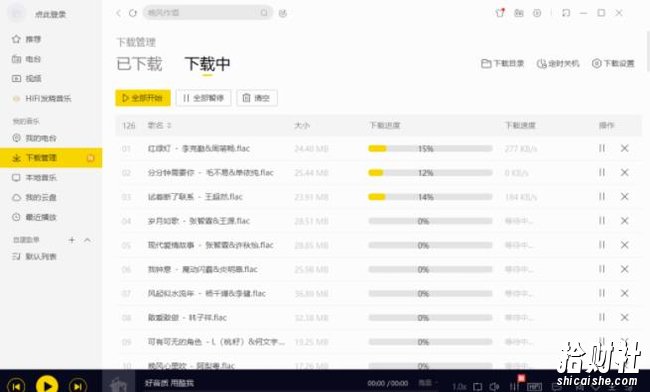Sort the list by 歌名 column
The height and width of the screenshot is (392, 650).
[x=159, y=125]
